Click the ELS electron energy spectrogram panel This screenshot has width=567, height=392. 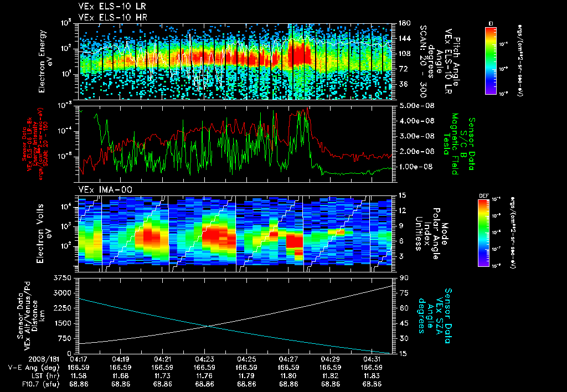coord(235,61)
